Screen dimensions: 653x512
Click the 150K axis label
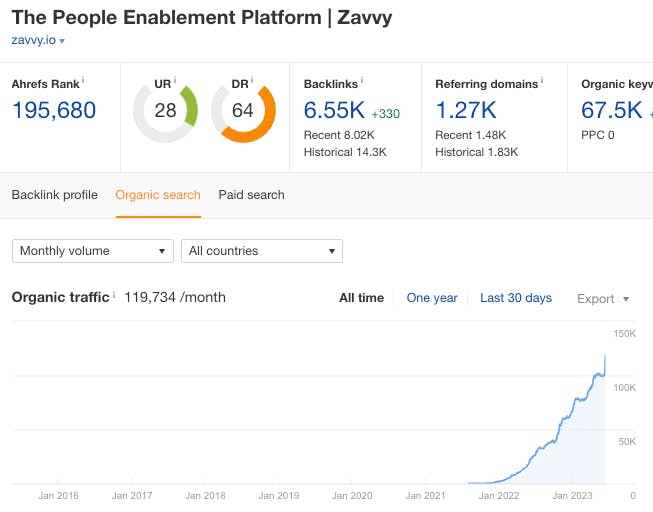[x=624, y=334]
